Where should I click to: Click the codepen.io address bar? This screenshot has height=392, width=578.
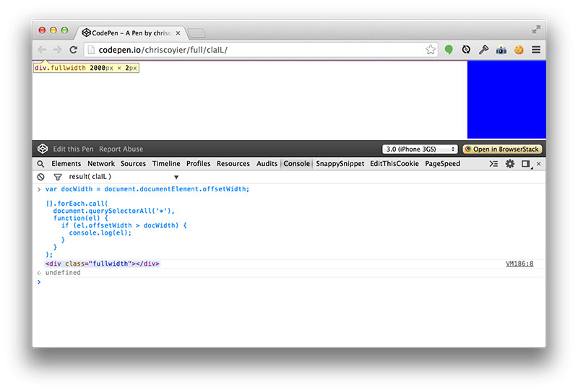(253, 50)
